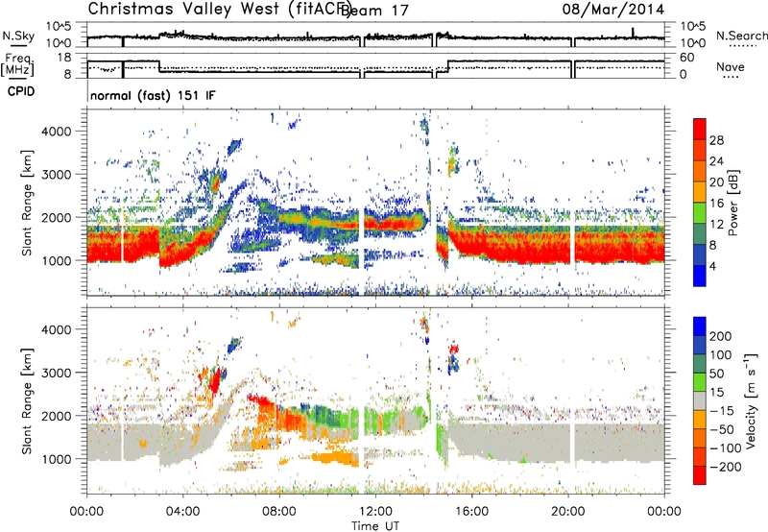Click the '18' frequency tick
This screenshot has height=532, width=768.
(63, 58)
